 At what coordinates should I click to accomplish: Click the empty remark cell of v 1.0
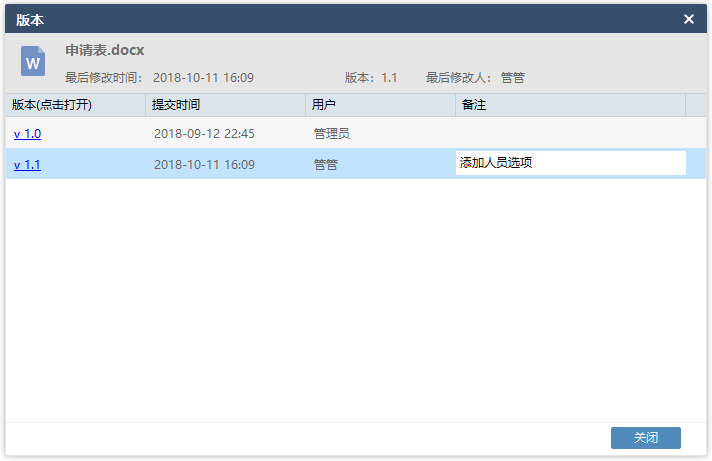(x=570, y=133)
